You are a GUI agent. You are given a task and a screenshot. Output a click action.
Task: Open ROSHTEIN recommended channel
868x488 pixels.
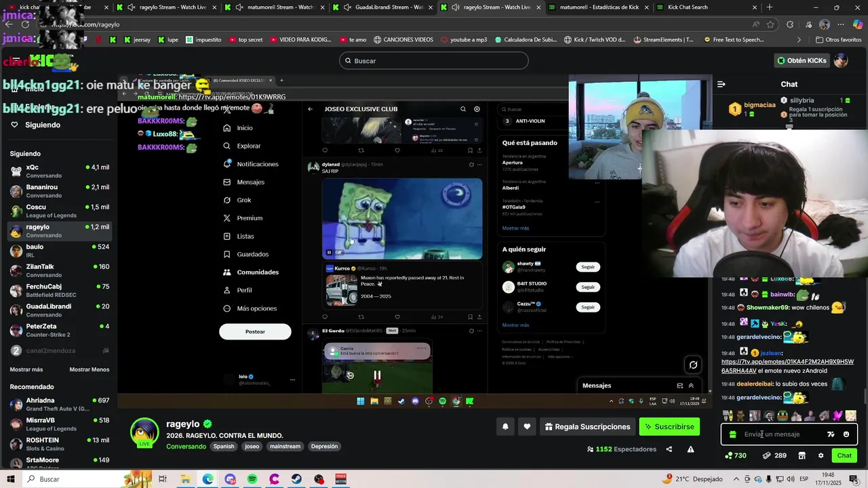coord(60,444)
